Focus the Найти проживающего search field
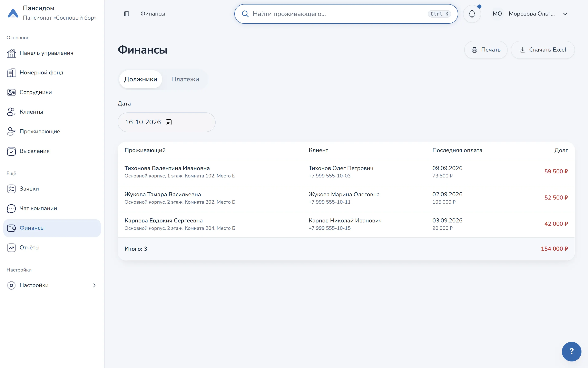The image size is (588, 368). coord(346,14)
